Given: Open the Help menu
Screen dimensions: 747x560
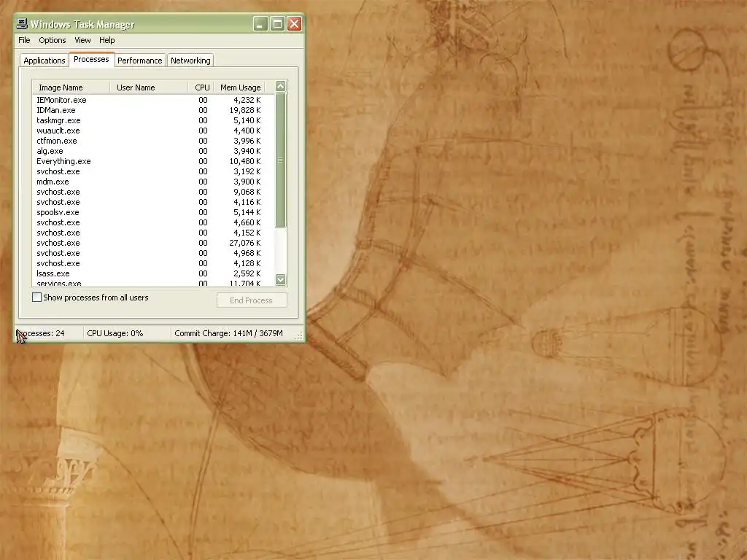Looking at the screenshot, I should [x=107, y=41].
